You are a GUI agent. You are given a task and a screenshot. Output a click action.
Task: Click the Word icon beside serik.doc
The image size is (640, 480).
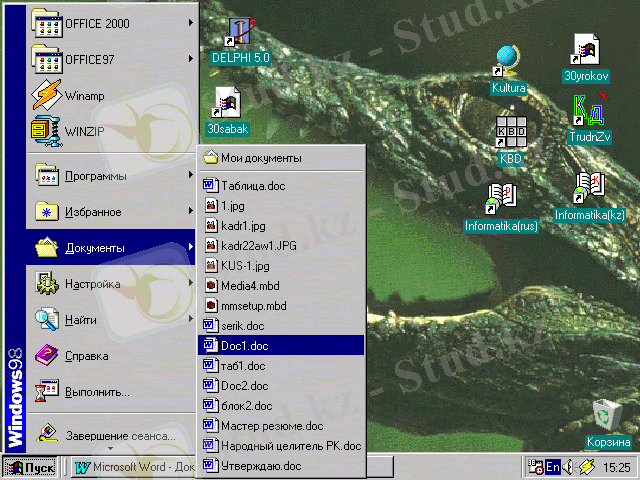pyautogui.click(x=210, y=326)
